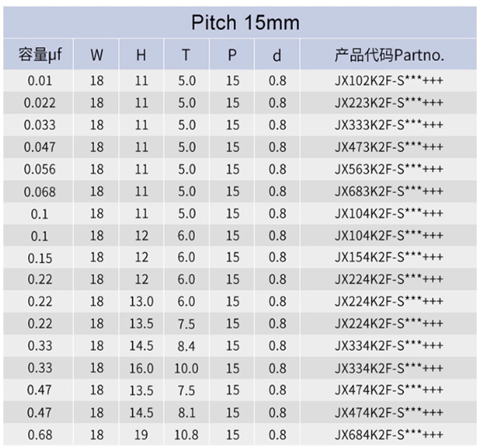Viewport: 480px width, 448px height.
Task: Select the H column header
Action: click(141, 55)
